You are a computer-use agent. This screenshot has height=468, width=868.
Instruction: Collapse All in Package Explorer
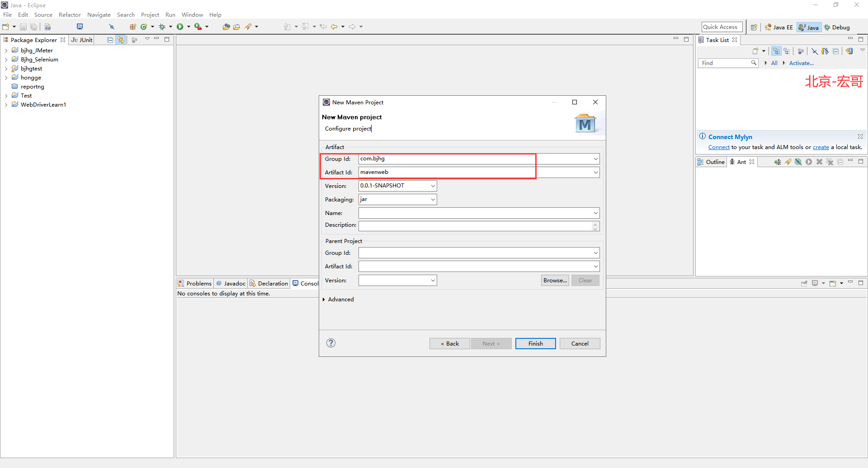click(x=110, y=40)
